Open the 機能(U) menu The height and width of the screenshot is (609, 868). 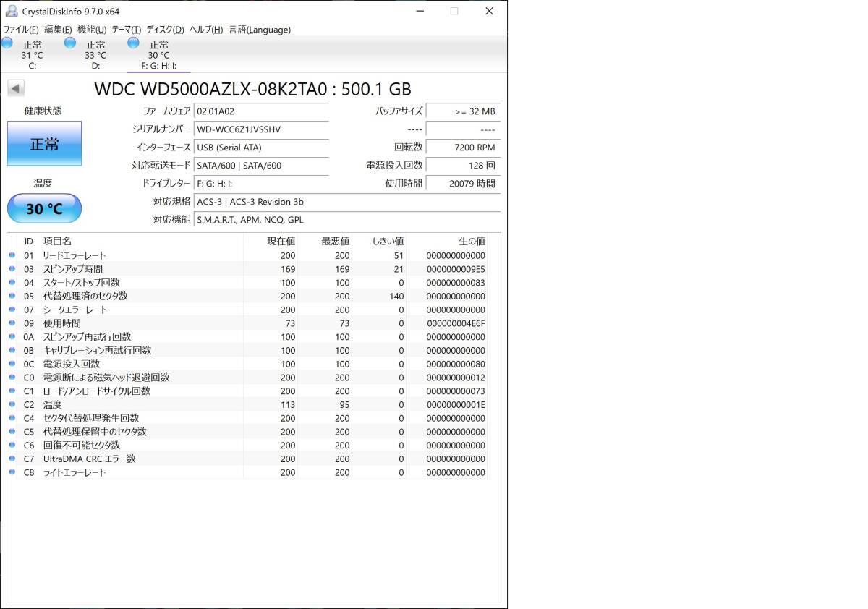91,30
